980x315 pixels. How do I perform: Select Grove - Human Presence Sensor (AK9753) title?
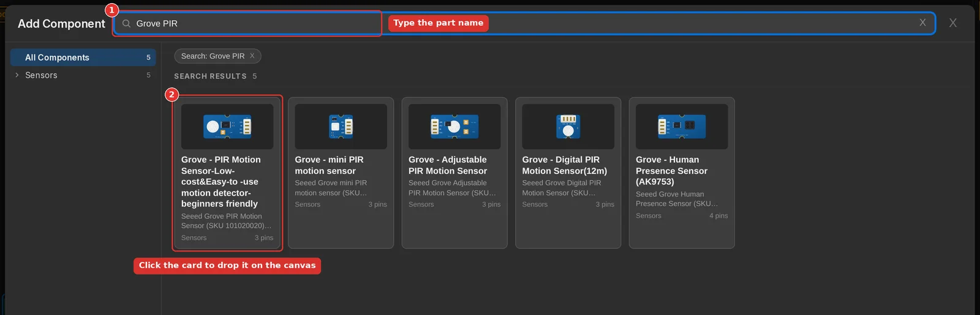pos(671,171)
